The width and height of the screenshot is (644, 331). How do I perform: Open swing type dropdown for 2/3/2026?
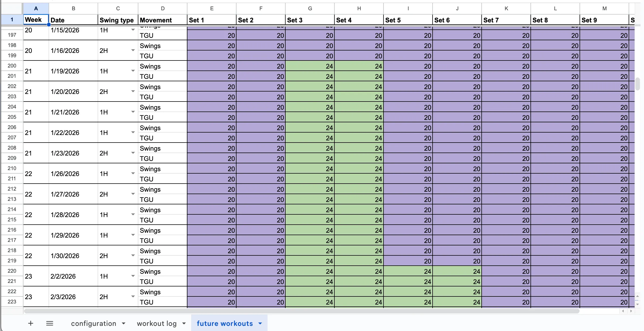(132, 296)
